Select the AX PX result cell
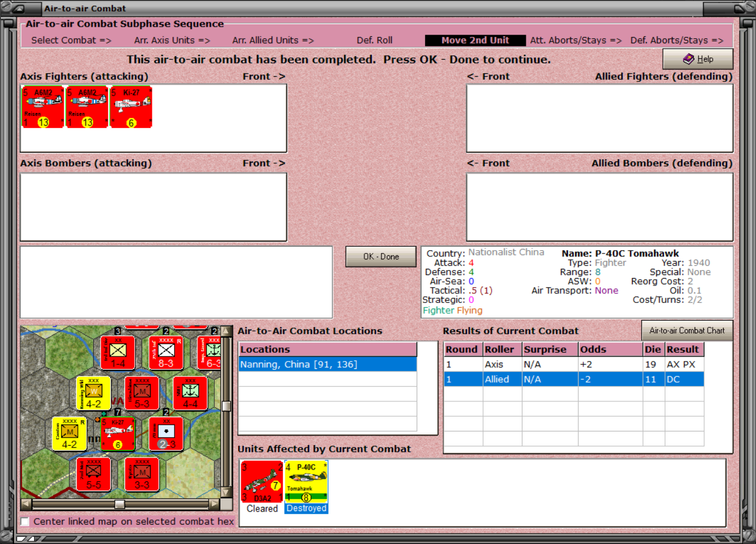Screen dimensions: 756x544 pos(684,364)
